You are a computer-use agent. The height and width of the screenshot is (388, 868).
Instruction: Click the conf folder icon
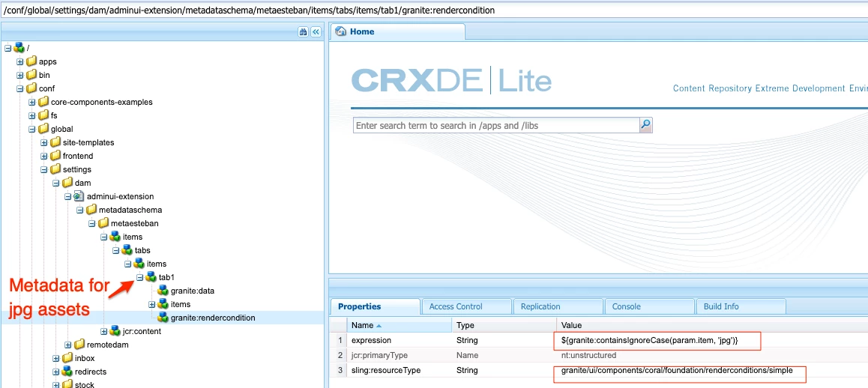(31, 88)
